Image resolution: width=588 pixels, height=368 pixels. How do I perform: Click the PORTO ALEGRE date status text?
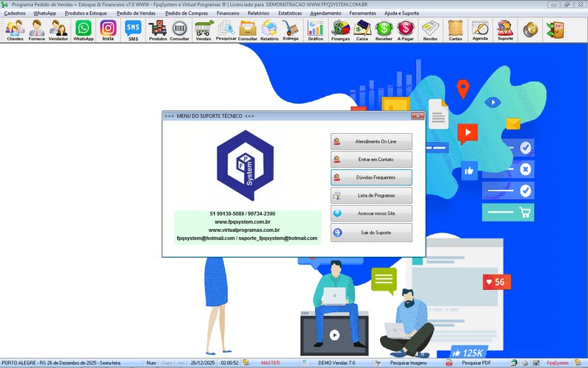coord(61,363)
